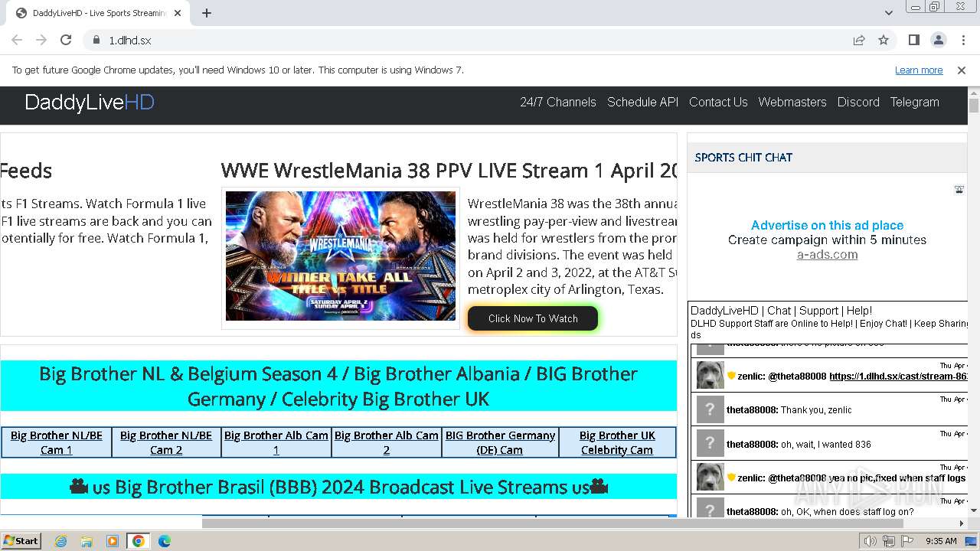Click theta88008 avatar beside Thank you message
This screenshot has width=980, height=551.
[710, 409]
